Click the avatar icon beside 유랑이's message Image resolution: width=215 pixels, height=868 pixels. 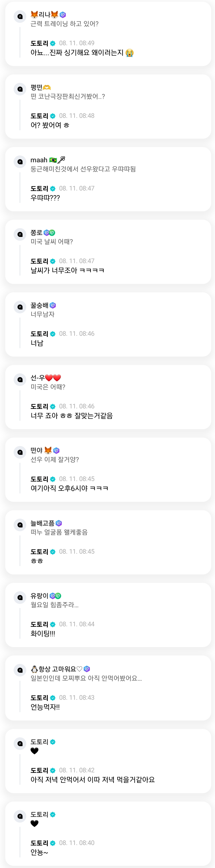(x=20, y=597)
